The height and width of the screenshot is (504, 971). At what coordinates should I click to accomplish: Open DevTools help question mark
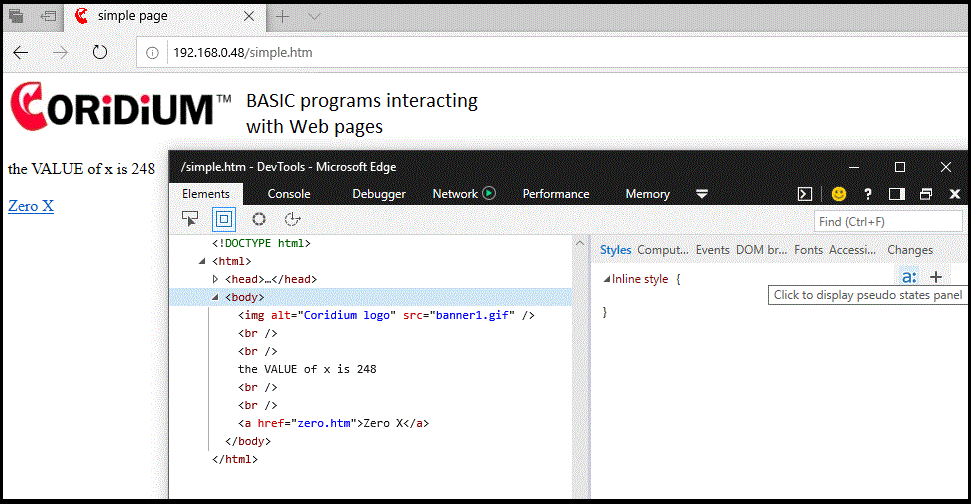868,194
